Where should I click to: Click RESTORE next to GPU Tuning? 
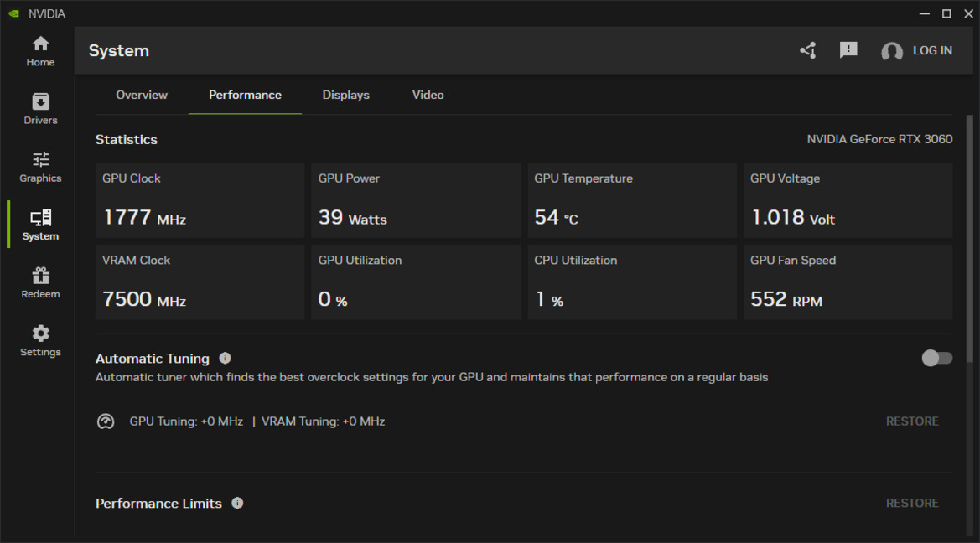click(x=912, y=421)
